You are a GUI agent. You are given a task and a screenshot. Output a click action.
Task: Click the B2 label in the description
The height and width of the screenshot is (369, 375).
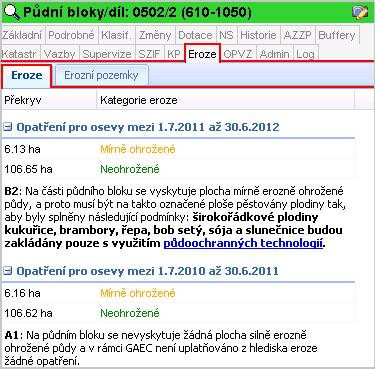click(x=13, y=191)
